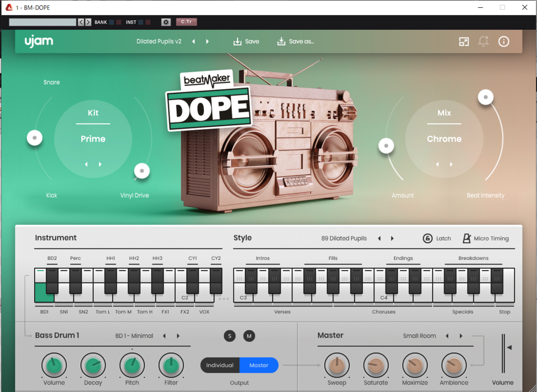Select the Perc black key
Screen dimensions: 537x392
tap(76, 281)
